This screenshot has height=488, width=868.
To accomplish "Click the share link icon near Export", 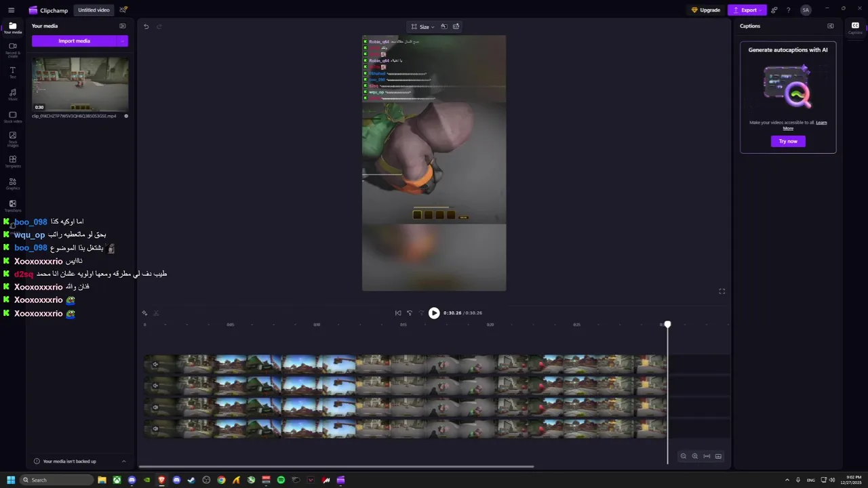I will (774, 10).
